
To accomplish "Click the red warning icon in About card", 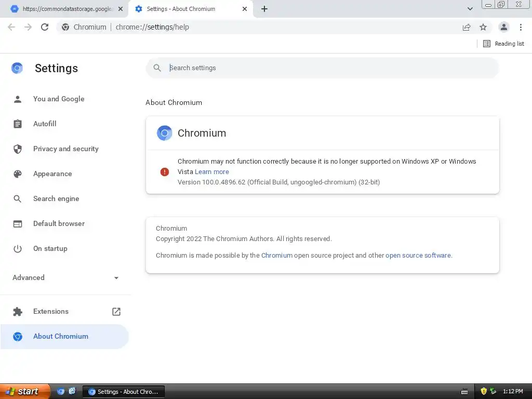I will point(165,172).
